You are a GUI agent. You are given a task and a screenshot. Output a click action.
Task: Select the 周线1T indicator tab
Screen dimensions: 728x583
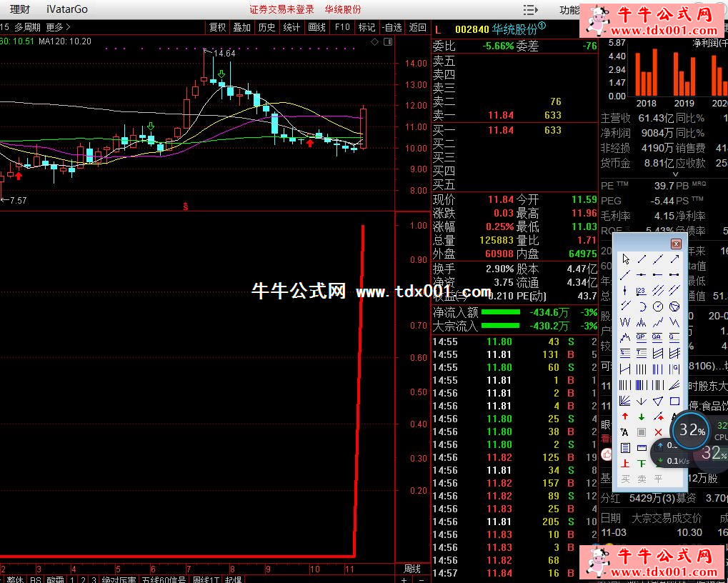point(206,579)
